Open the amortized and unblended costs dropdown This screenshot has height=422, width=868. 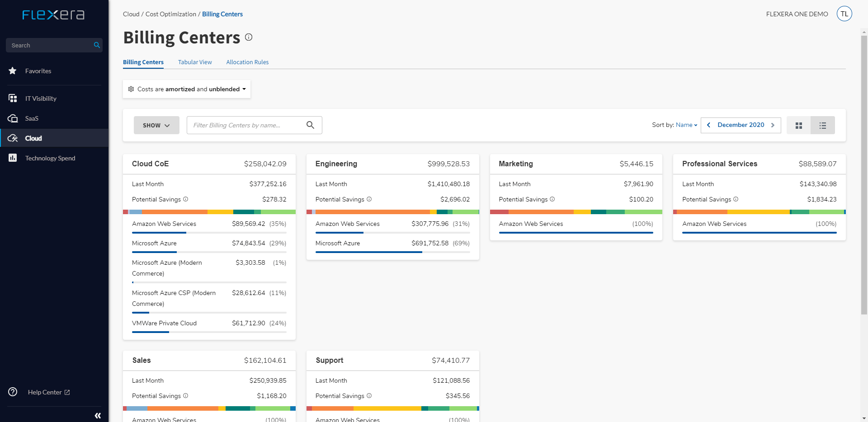click(187, 89)
